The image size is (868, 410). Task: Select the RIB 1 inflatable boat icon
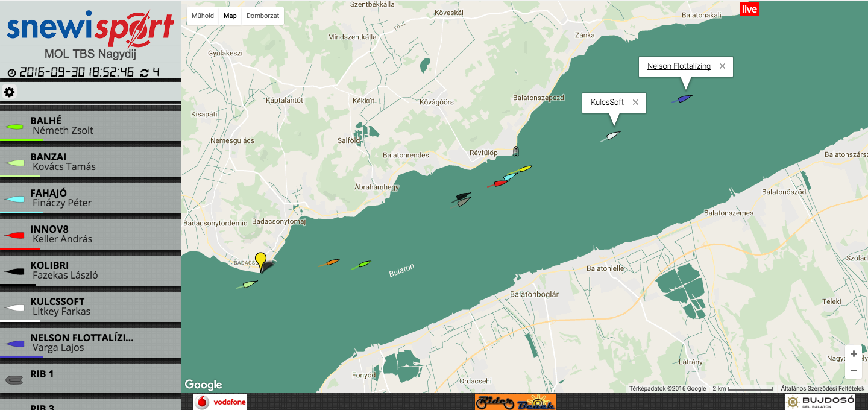point(13,380)
